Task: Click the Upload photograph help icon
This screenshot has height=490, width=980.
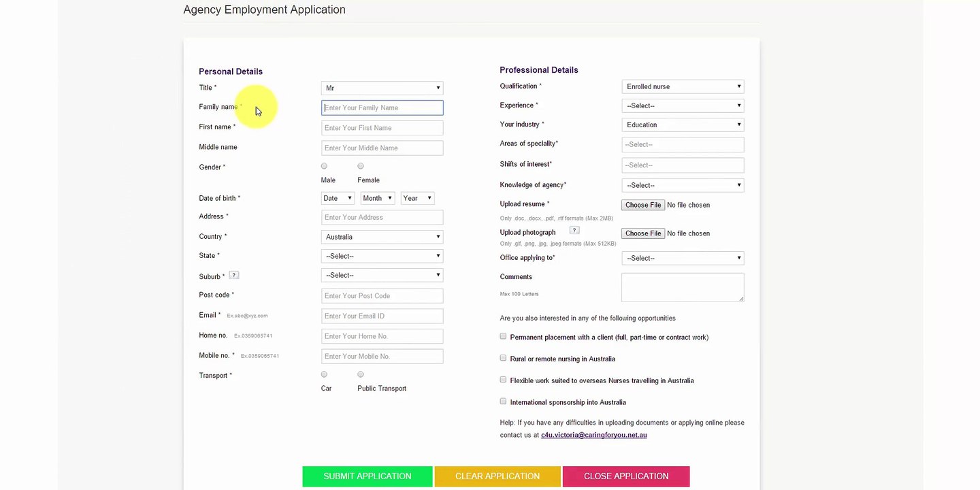Action: click(x=574, y=231)
